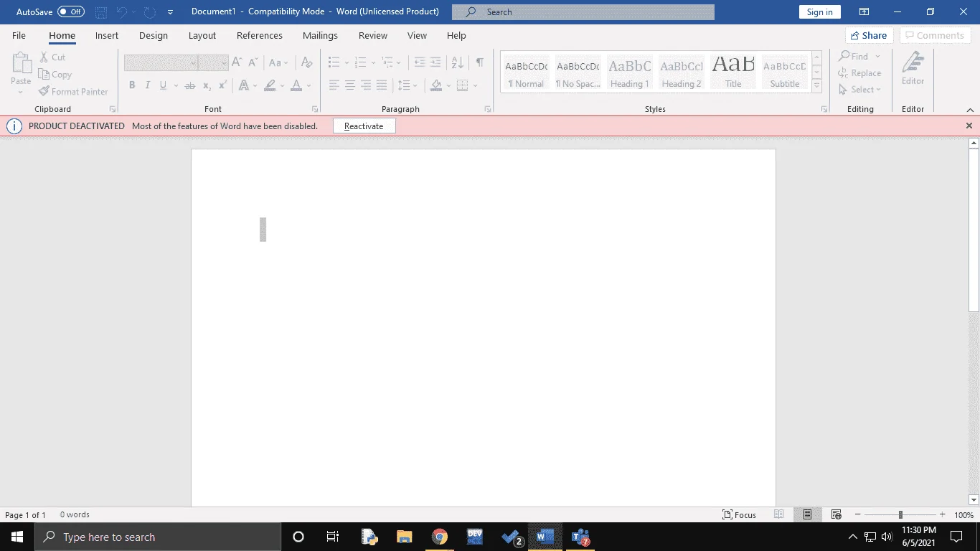
Task: Click the Sign in button
Action: pos(820,12)
